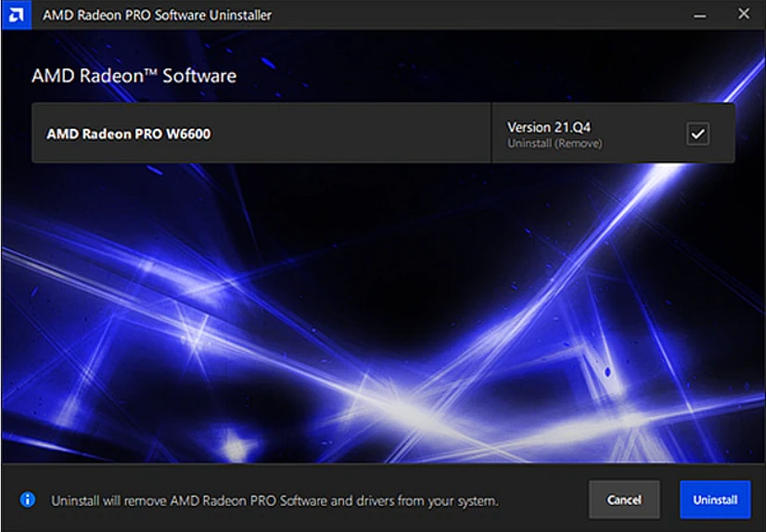The image size is (766, 532).
Task: Click the AMD Radeon Software heading
Action: (134, 76)
